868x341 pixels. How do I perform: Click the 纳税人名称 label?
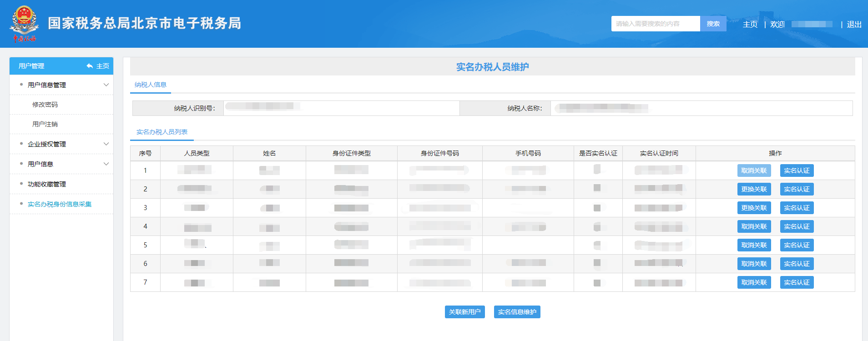(525, 108)
